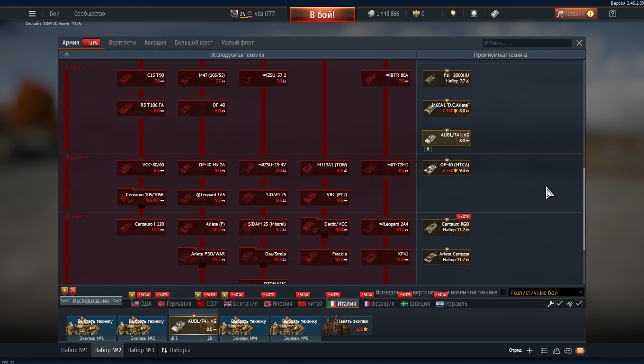Click the tech tree vertical scrollbar

(x=584, y=209)
